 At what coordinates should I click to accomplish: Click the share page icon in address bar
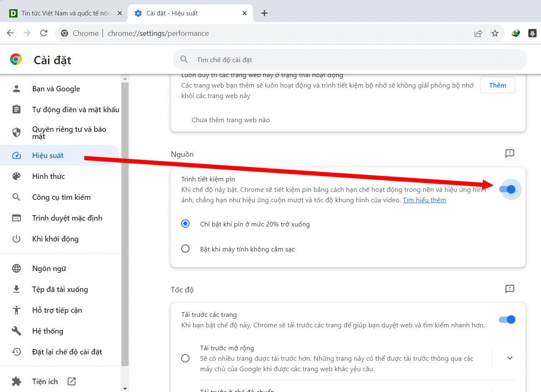(x=478, y=33)
